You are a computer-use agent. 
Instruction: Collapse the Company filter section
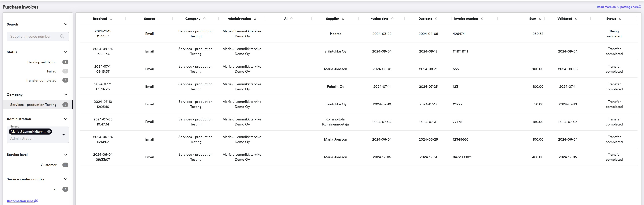click(66, 94)
